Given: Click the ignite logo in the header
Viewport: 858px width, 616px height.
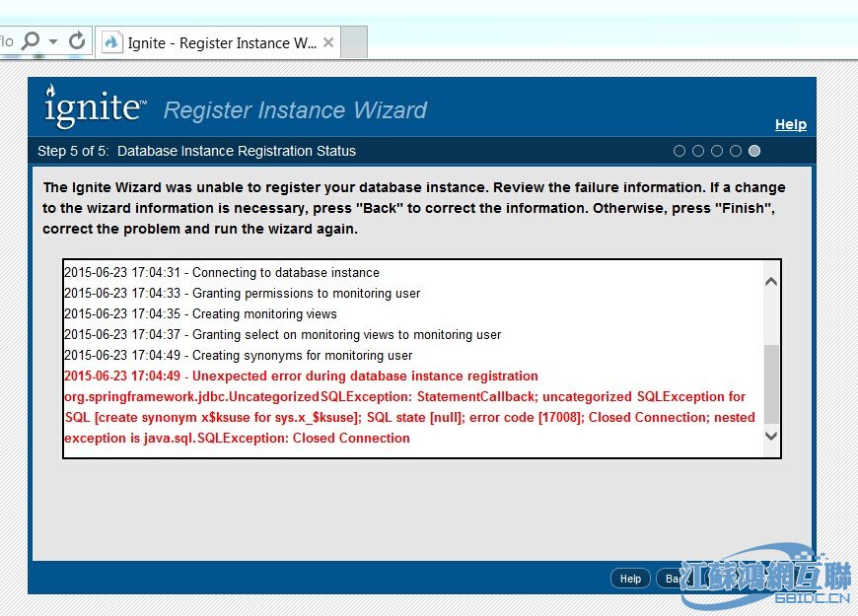Looking at the screenshot, I should pos(96,106).
